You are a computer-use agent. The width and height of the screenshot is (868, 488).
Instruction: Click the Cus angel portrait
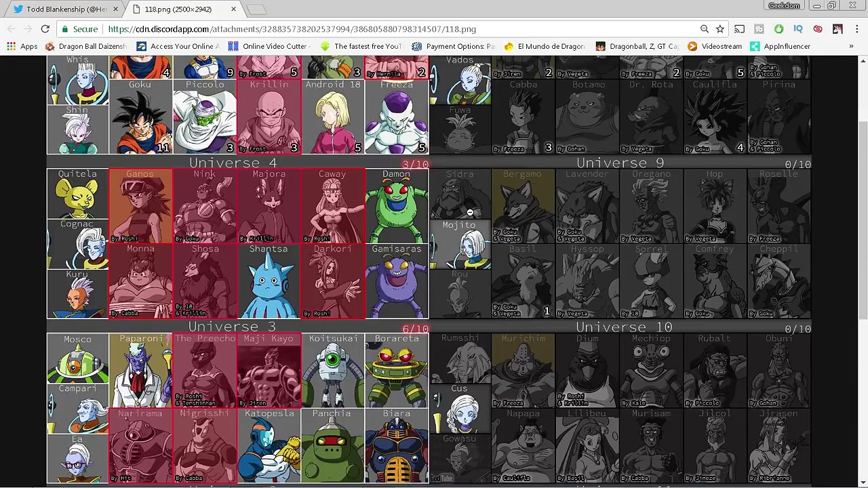pyautogui.click(x=460, y=409)
